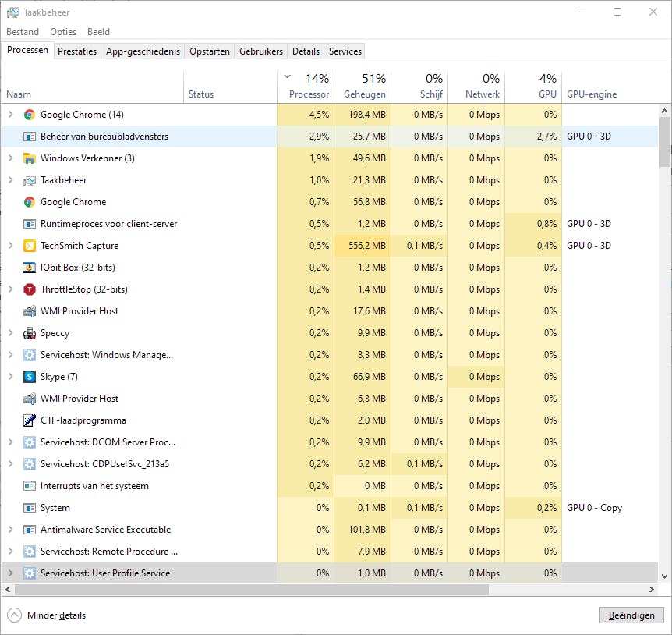Sort by the Schijf column header
The image size is (672, 635).
[419, 87]
